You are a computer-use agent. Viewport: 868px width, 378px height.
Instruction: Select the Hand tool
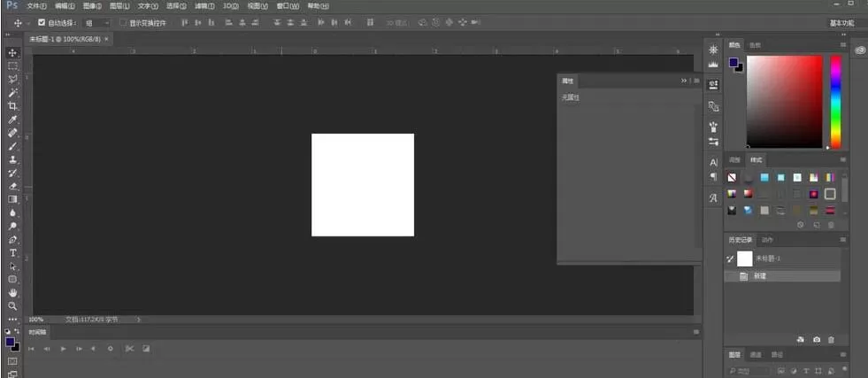click(x=12, y=293)
